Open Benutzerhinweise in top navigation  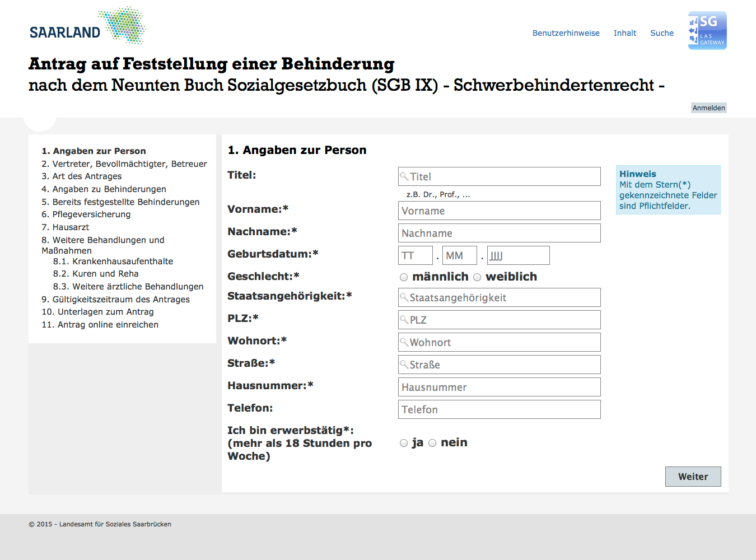pos(566,33)
